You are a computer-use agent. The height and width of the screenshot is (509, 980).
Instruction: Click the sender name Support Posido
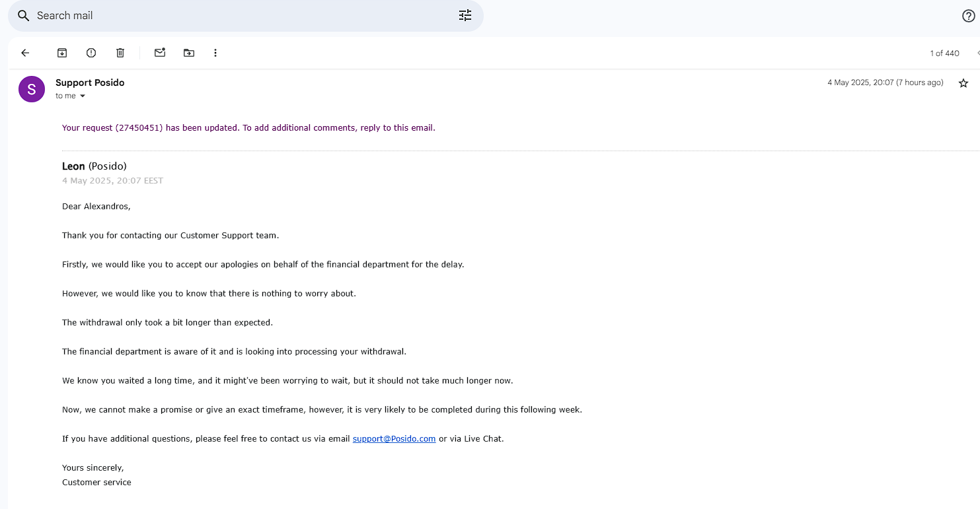(x=90, y=83)
